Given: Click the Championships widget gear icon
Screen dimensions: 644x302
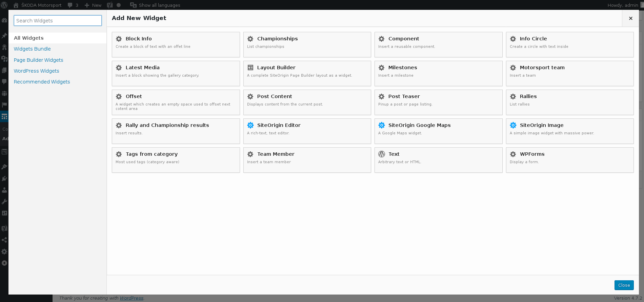Looking at the screenshot, I should pyautogui.click(x=250, y=39).
